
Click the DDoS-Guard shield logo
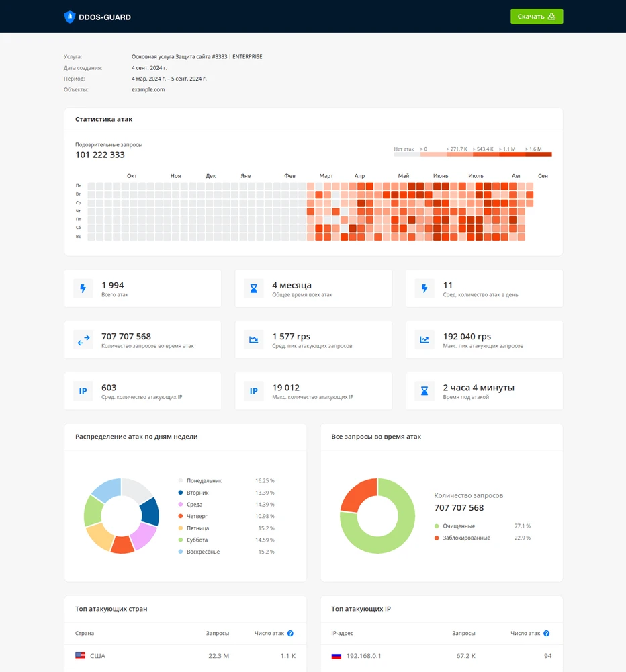(70, 17)
